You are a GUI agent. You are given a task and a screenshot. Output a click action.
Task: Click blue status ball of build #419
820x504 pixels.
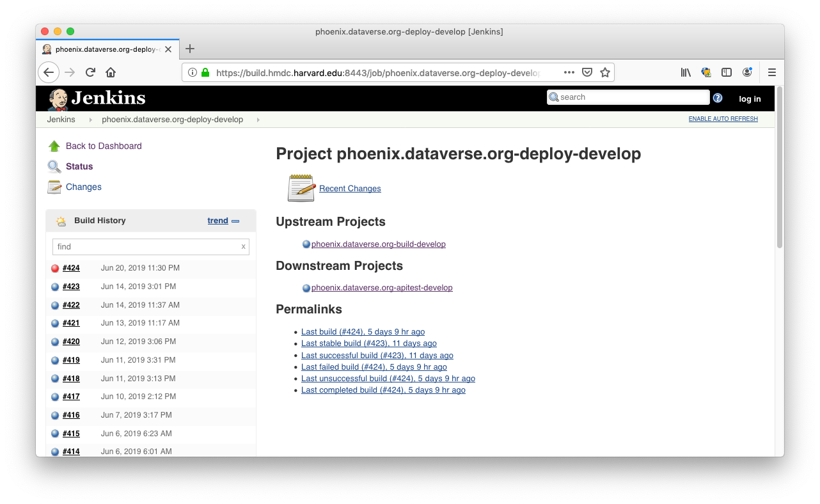click(x=55, y=361)
